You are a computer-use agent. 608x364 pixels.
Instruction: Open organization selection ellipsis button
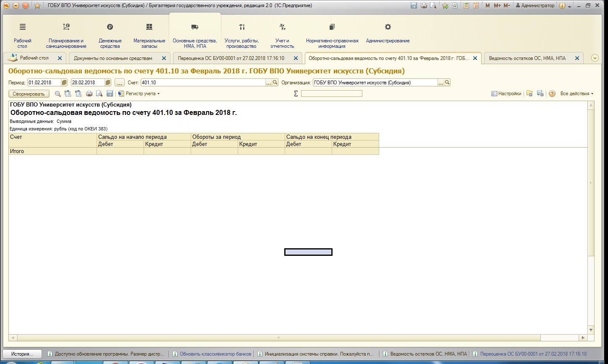click(x=441, y=83)
